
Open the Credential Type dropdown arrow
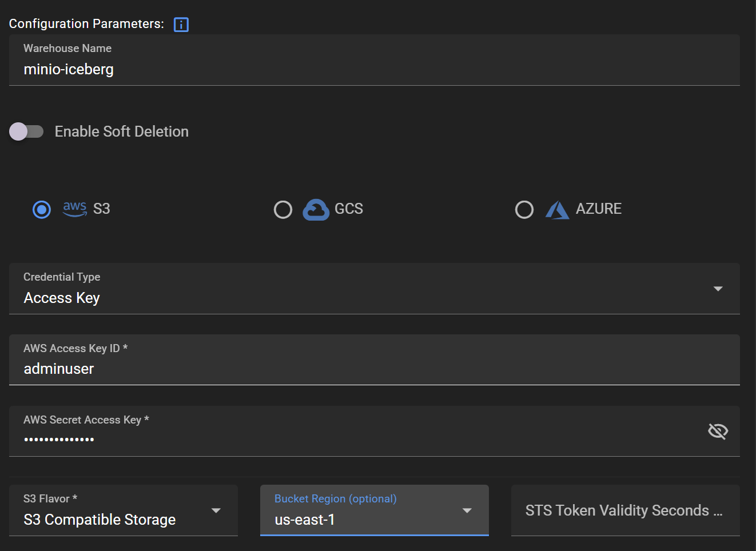pos(718,289)
